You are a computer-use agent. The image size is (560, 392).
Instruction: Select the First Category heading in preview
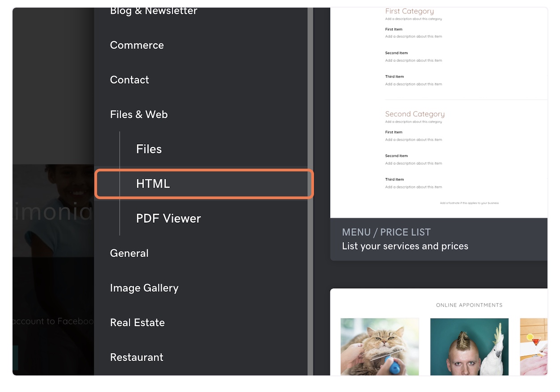tap(409, 12)
